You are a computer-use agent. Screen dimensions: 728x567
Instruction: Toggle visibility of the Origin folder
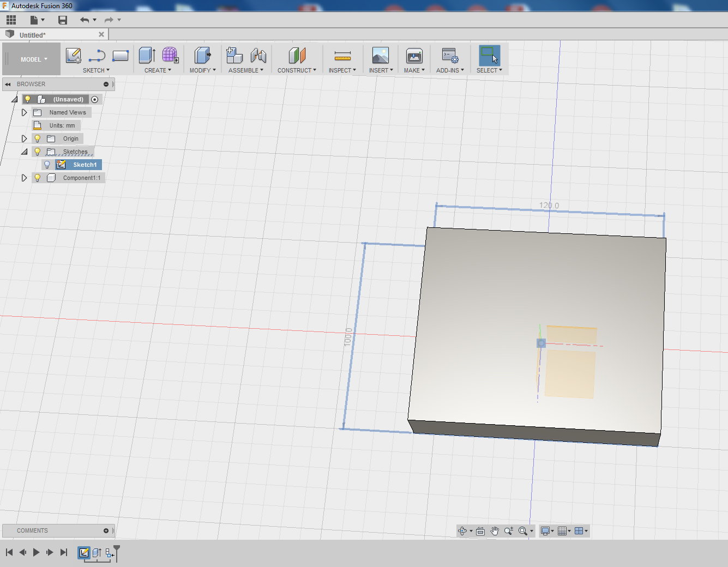click(37, 138)
